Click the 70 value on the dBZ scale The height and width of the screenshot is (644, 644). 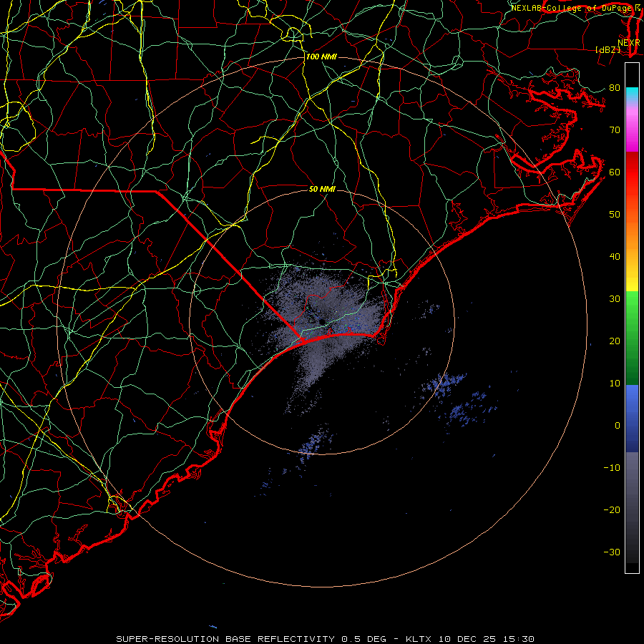615,130
